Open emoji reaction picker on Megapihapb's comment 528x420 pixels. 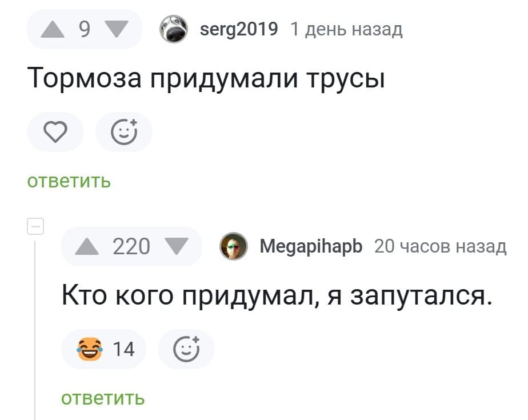(x=186, y=349)
